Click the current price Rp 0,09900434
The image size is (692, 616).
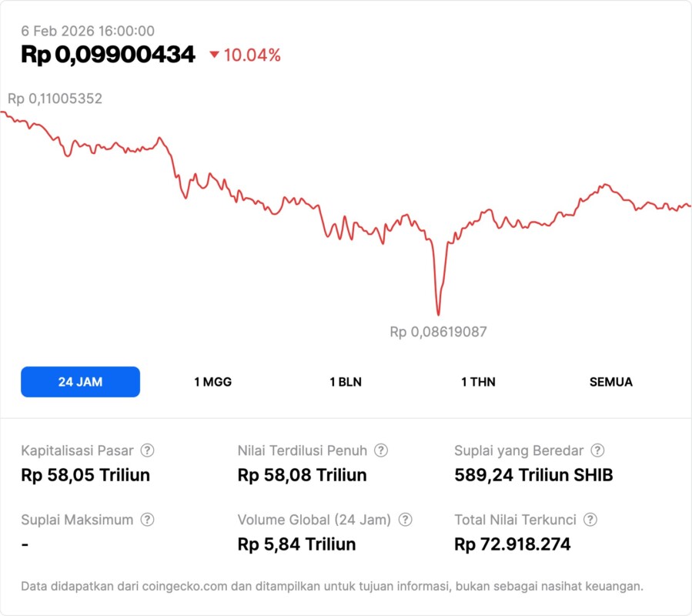pos(108,55)
